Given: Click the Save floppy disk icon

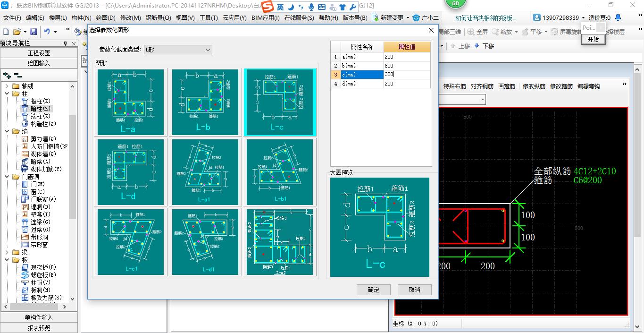Looking at the screenshot, I should 33,32.
